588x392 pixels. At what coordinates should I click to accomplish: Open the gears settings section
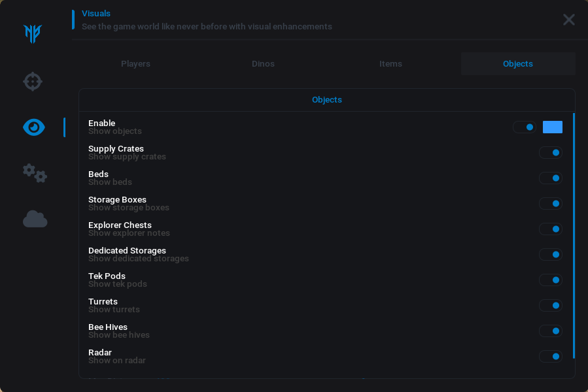(x=35, y=172)
